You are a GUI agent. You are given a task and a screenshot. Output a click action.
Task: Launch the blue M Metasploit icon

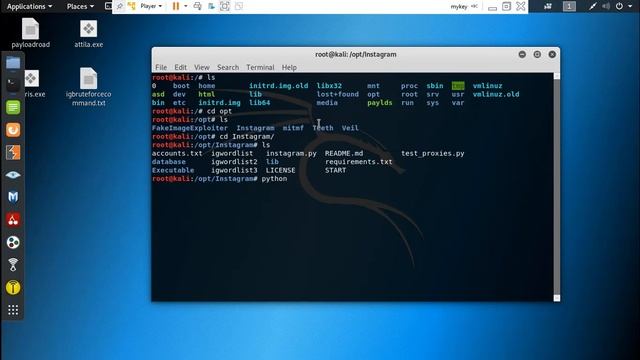[13, 197]
